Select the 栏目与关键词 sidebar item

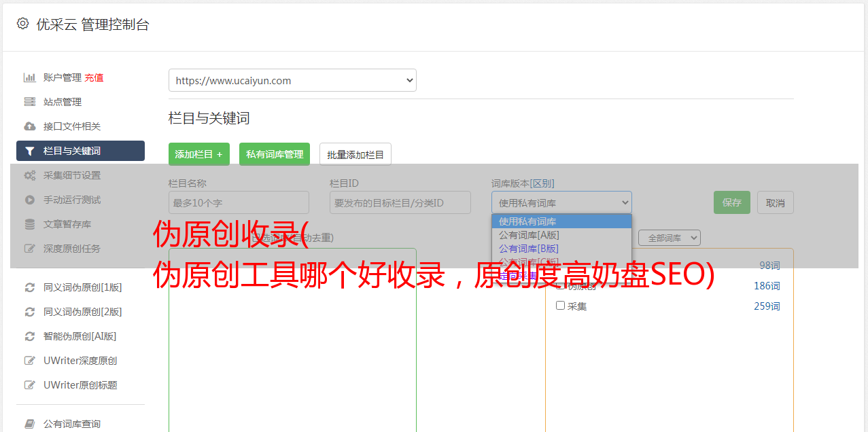click(x=80, y=151)
